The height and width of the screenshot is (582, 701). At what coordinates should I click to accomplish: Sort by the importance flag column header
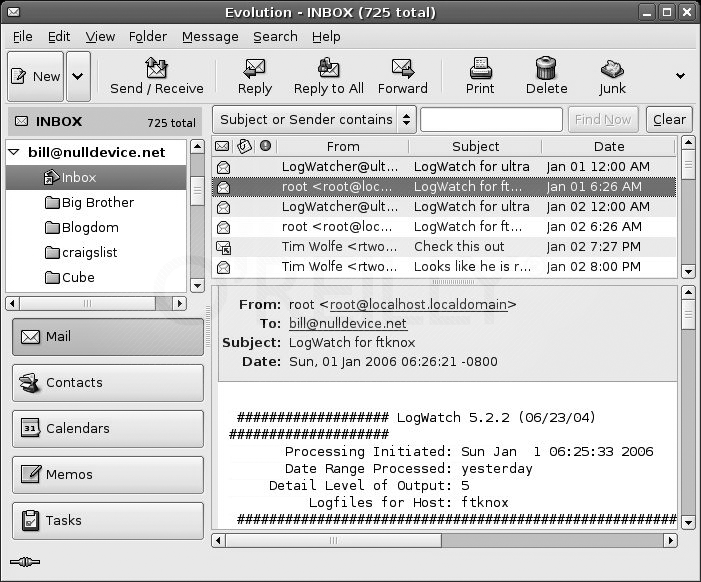266,146
